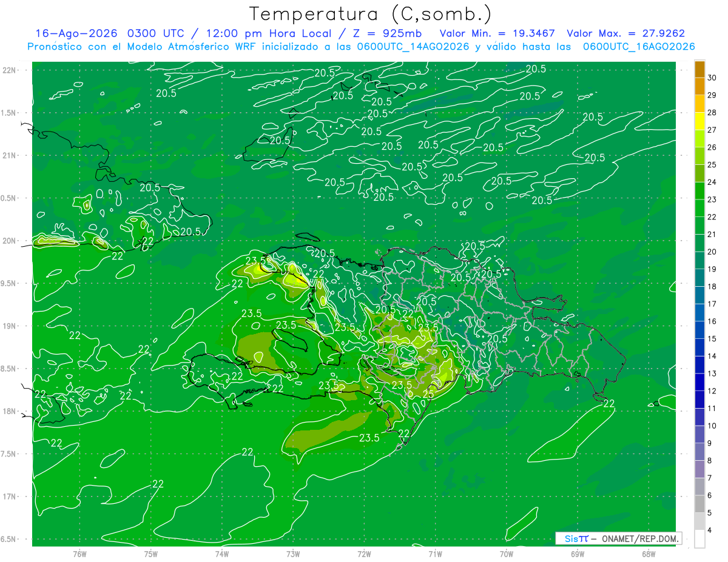Click the '9.5N' latitude label
Viewport: 728px width, 562px height.
[8, 283]
